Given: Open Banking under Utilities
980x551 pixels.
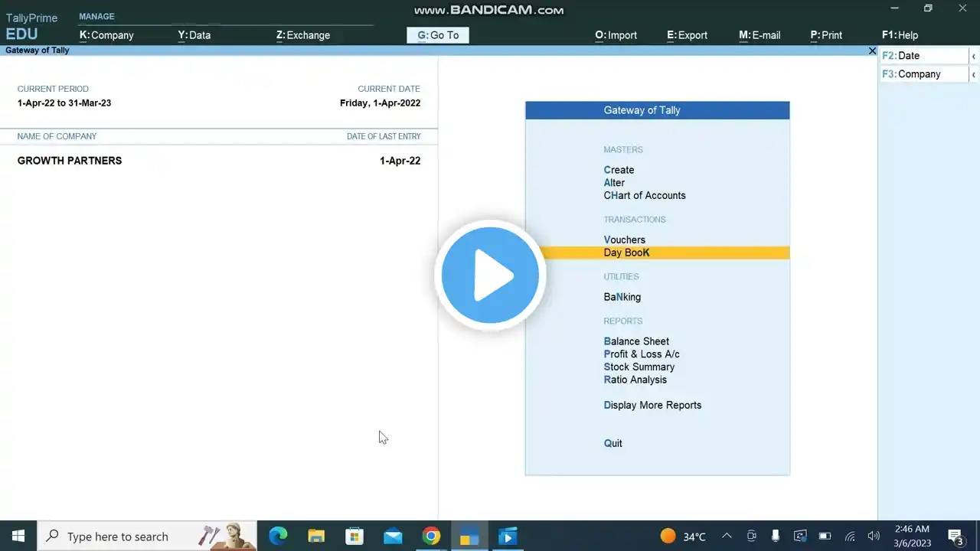Looking at the screenshot, I should (622, 297).
